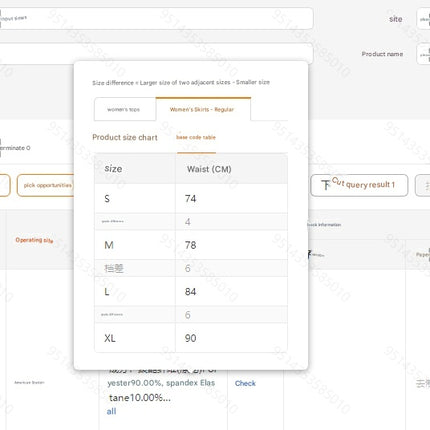The height and width of the screenshot is (430, 430).
Task: Select the XL size row
Action: tap(191, 338)
